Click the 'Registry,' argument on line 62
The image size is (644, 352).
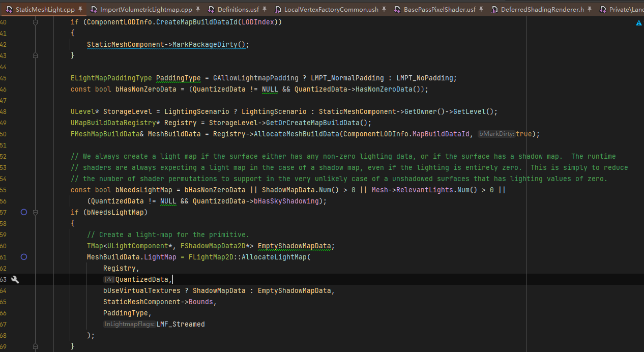122,268
